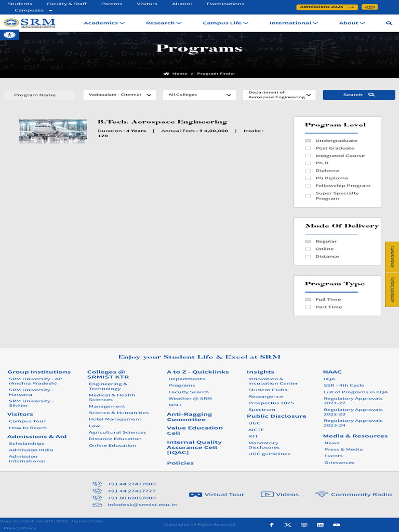The width and height of the screenshot is (399, 532).
Task: Click the phone icon beside +91 44 27417777
Action: tap(97, 491)
